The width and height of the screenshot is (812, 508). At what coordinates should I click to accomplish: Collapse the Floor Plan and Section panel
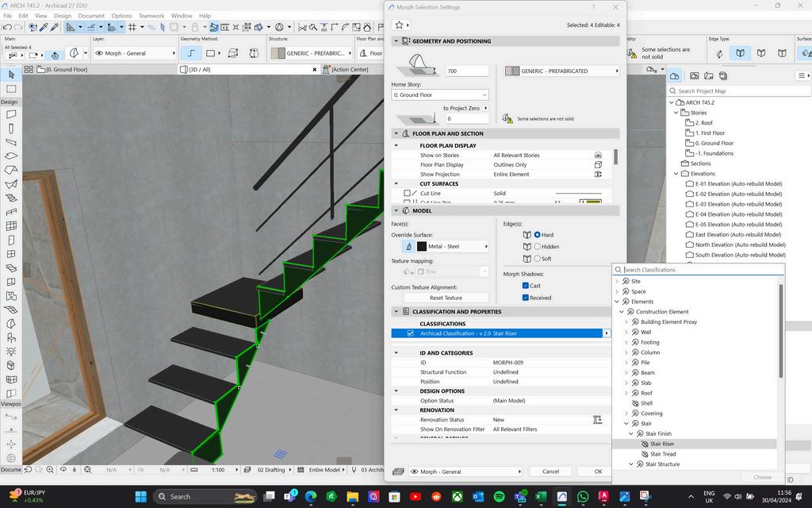point(396,133)
